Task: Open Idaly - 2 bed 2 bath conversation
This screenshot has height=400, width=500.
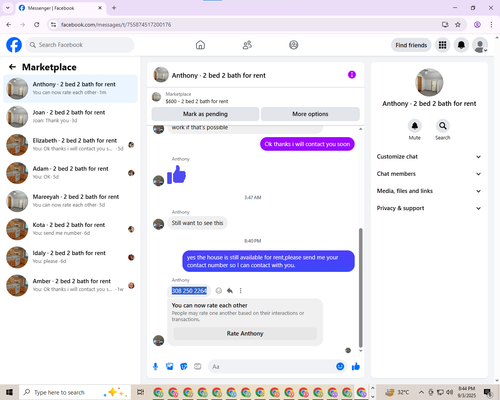Action: [x=70, y=257]
